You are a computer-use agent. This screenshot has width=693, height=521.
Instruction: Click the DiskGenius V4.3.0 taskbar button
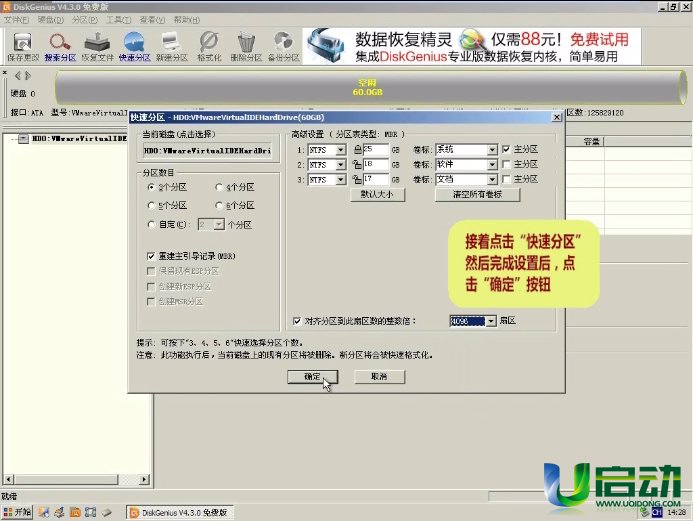pos(179,513)
